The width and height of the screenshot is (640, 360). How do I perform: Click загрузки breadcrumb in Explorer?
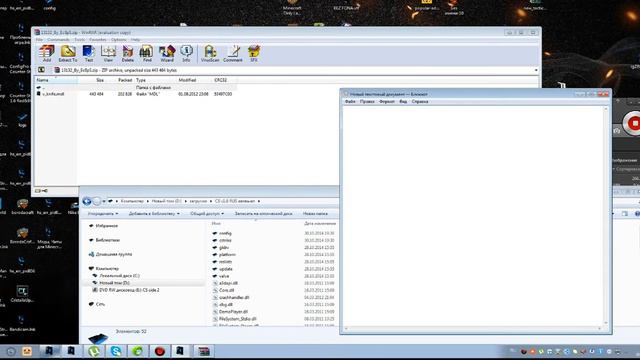(x=198, y=201)
